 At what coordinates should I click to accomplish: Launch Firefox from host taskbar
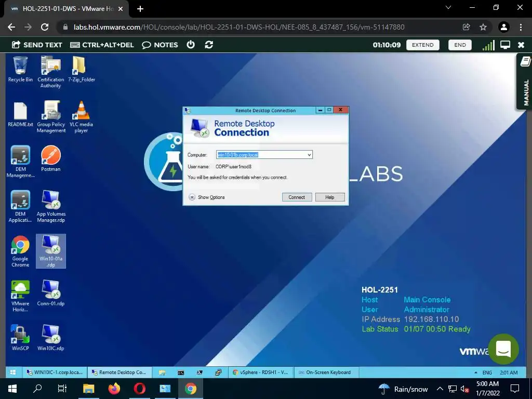(x=114, y=389)
